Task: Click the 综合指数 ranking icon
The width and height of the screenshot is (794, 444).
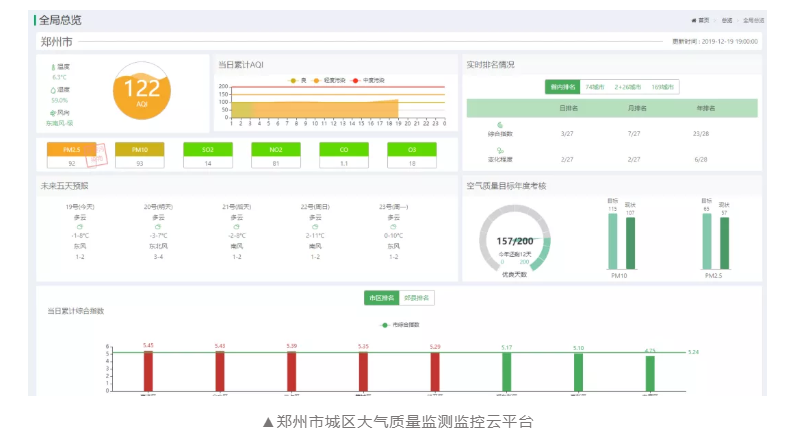Action: tap(500, 124)
